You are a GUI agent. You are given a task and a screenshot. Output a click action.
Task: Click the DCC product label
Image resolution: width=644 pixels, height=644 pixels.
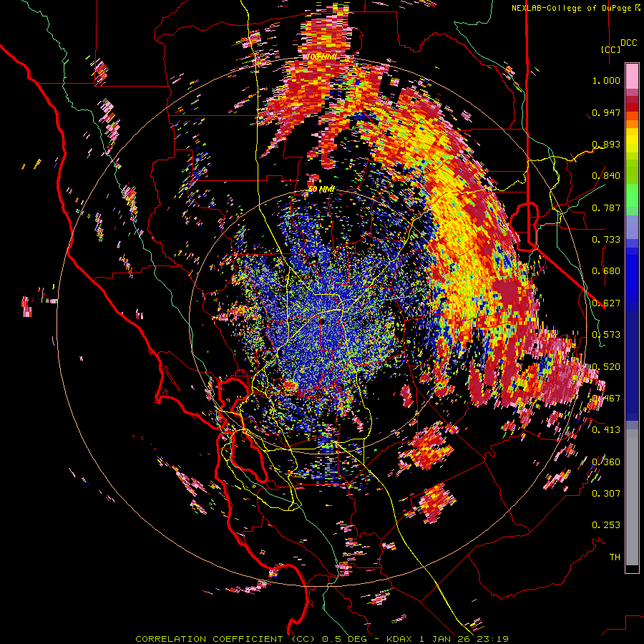tap(628, 43)
